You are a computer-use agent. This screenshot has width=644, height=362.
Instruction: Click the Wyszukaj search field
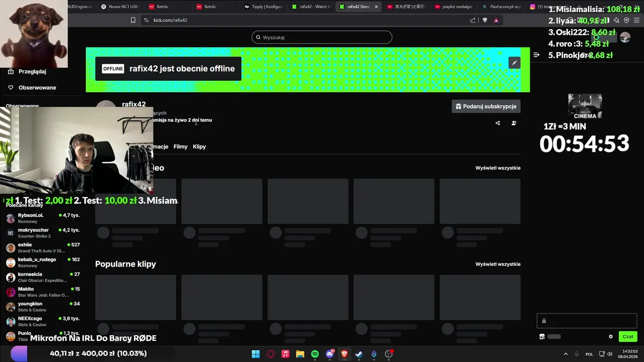pos(322,37)
